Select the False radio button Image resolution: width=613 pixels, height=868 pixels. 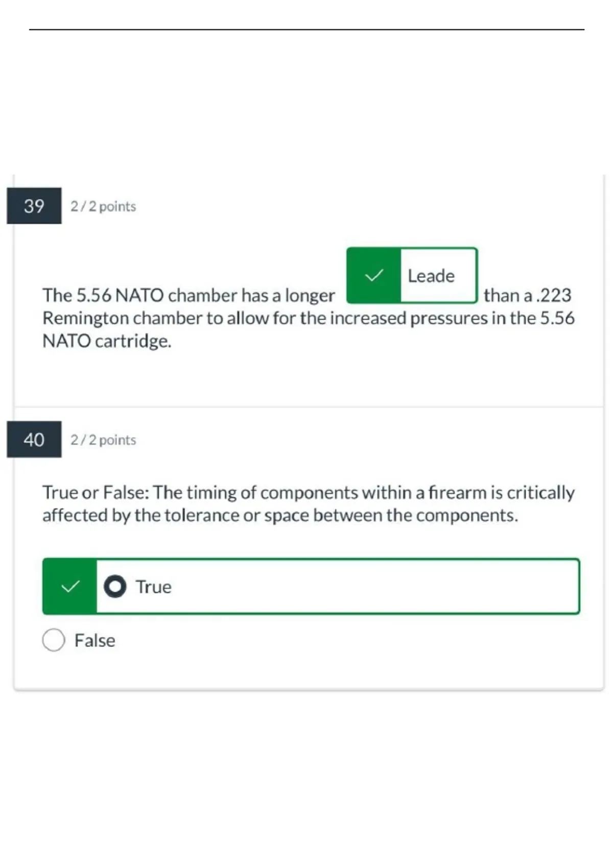54,640
